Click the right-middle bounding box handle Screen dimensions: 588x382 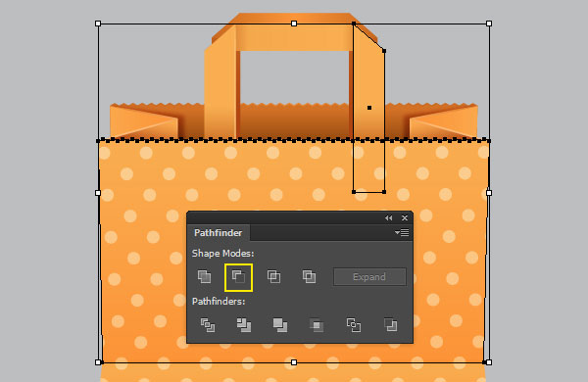point(489,193)
